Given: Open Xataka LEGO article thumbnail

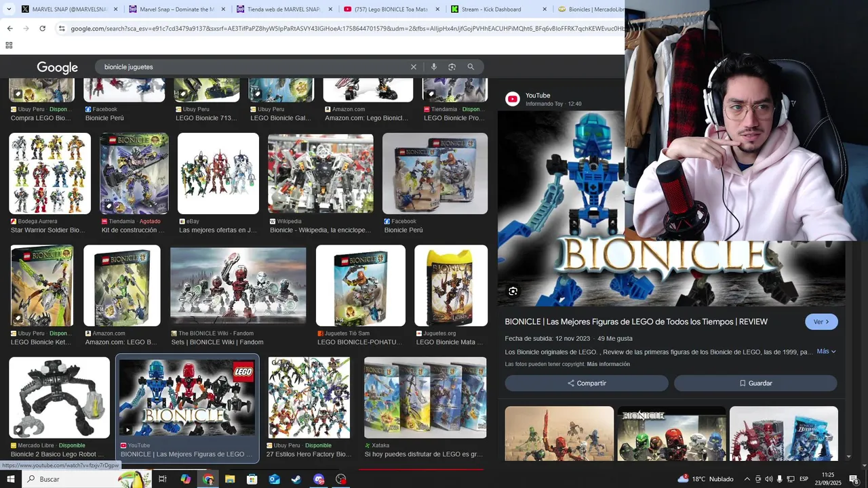Looking at the screenshot, I should tap(425, 398).
